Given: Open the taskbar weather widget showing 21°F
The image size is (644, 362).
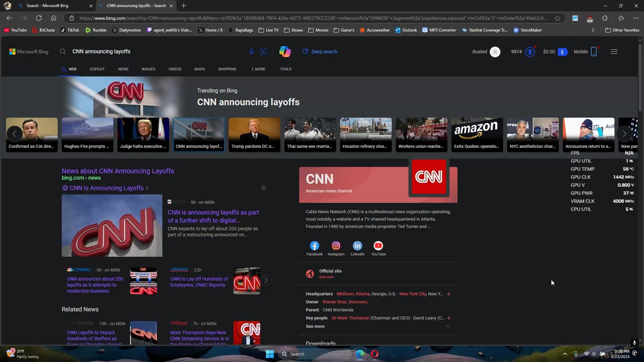Looking at the screenshot, I should tap(22, 354).
